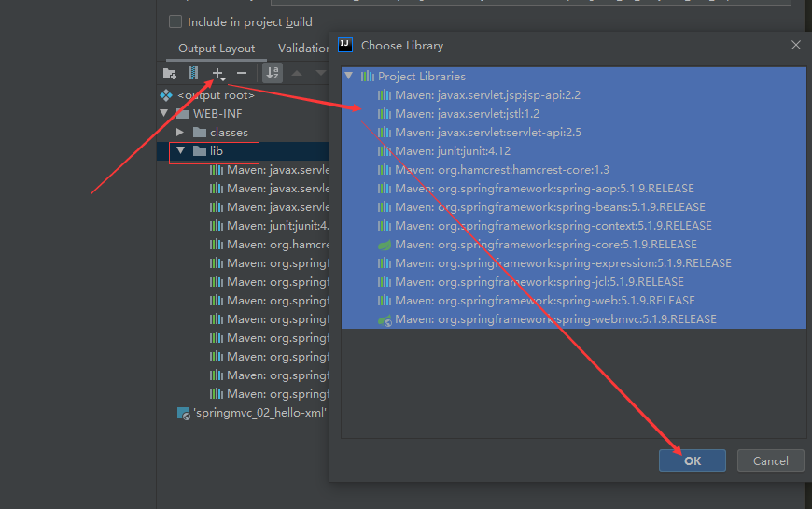
Task: Click library icon beside jsp-api:2.2
Action: pos(385,95)
